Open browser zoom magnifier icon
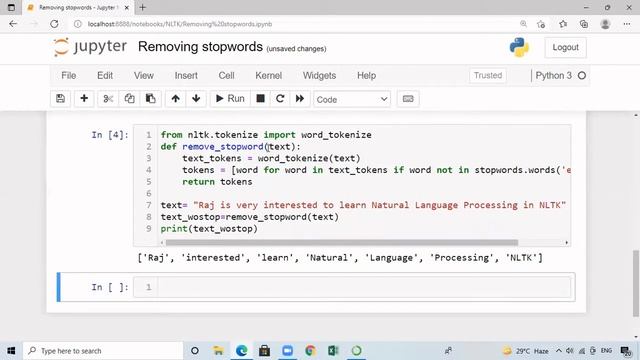 (x=523, y=24)
